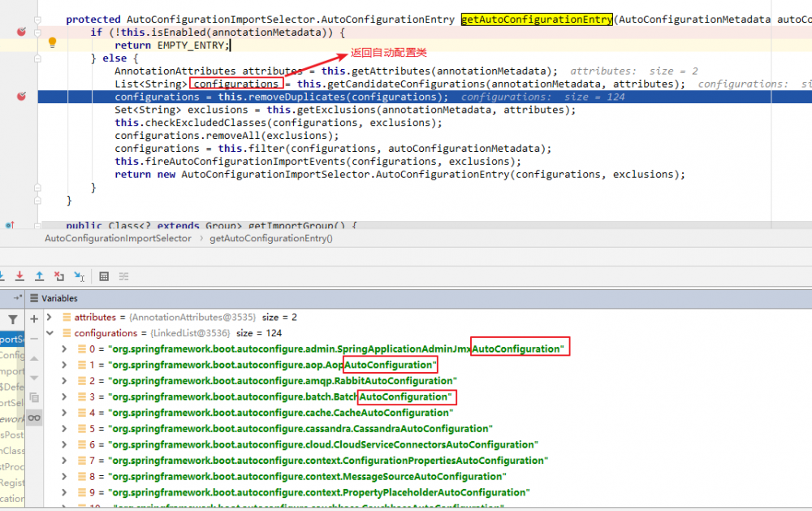Click the red Force Step Into icon
This screenshot has height=511, width=812.
tap(19, 276)
